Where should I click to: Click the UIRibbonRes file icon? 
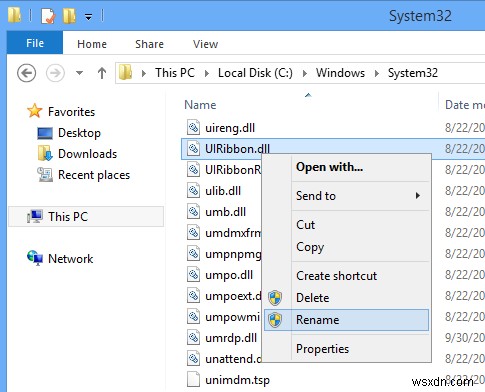point(193,169)
